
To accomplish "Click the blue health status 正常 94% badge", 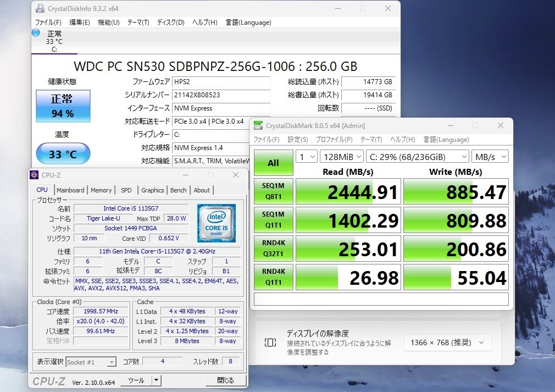I will pos(63,106).
